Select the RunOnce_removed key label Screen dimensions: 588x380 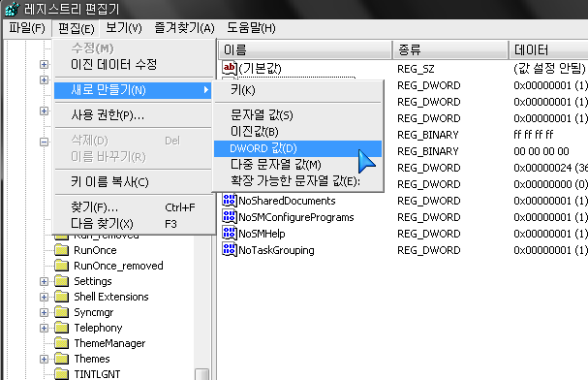pyautogui.click(x=118, y=266)
